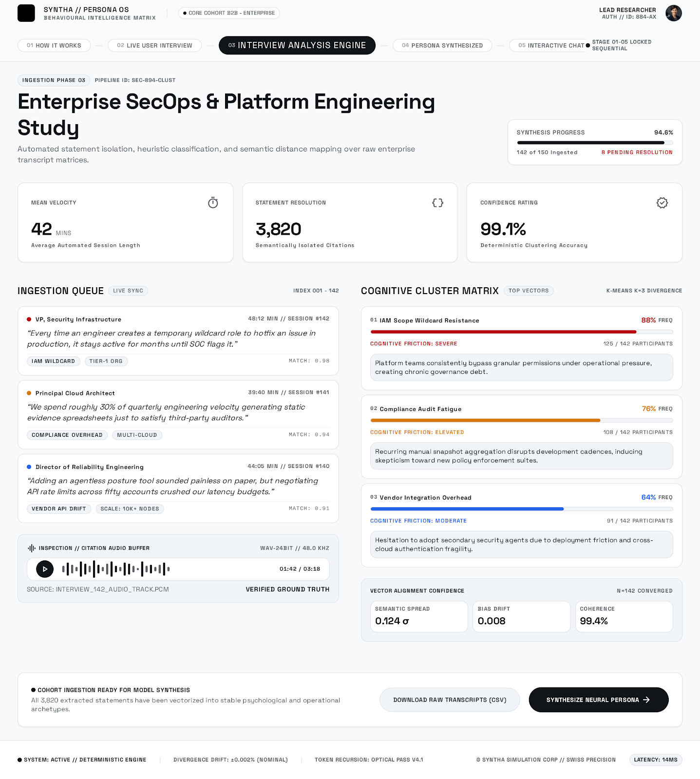This screenshot has height=779, width=700.
Task: Select the SCALE: 10K+ NODES tag
Action: coord(130,509)
